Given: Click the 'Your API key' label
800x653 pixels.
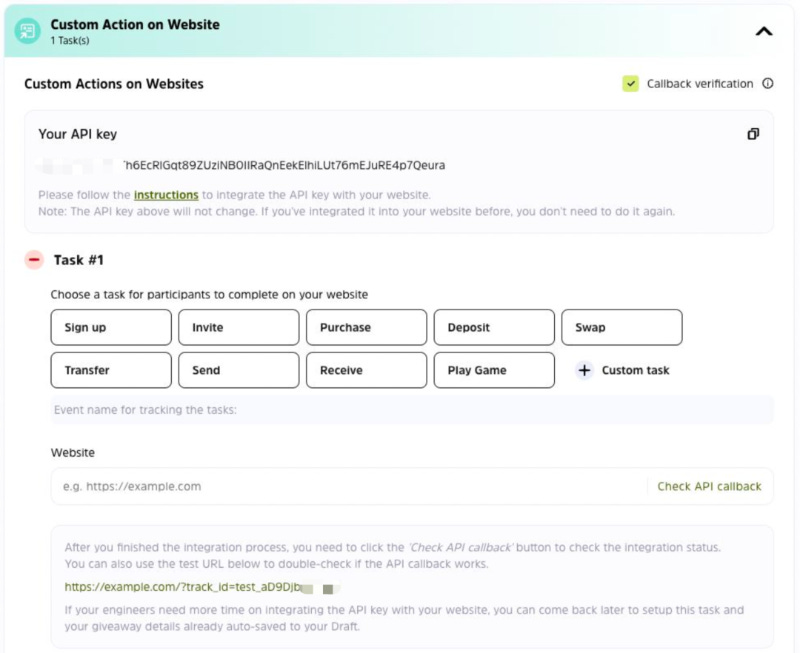Looking at the screenshot, I should pyautogui.click(x=78, y=134).
